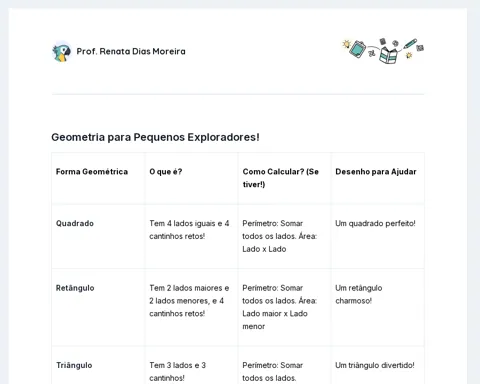Click the Tem 3 lados e 3 cantinhos cell
Viewport: 480px width, 384px height.
pos(178,372)
